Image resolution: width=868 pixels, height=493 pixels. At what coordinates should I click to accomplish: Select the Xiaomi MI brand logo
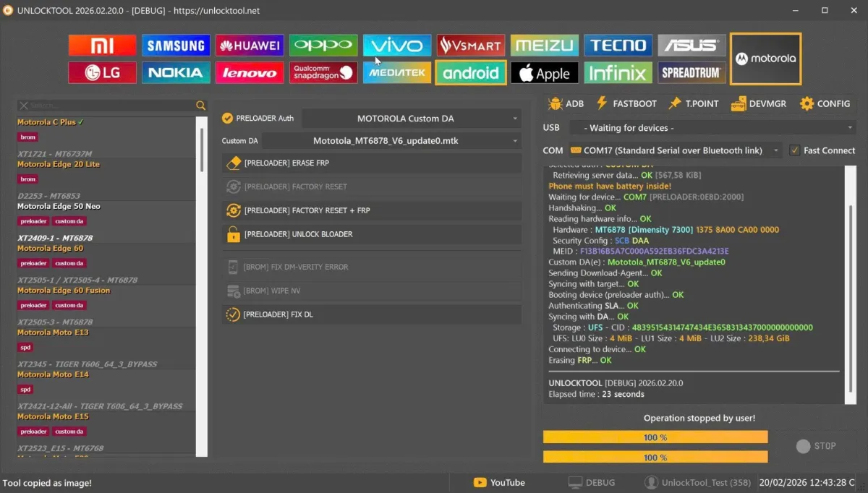coord(102,46)
